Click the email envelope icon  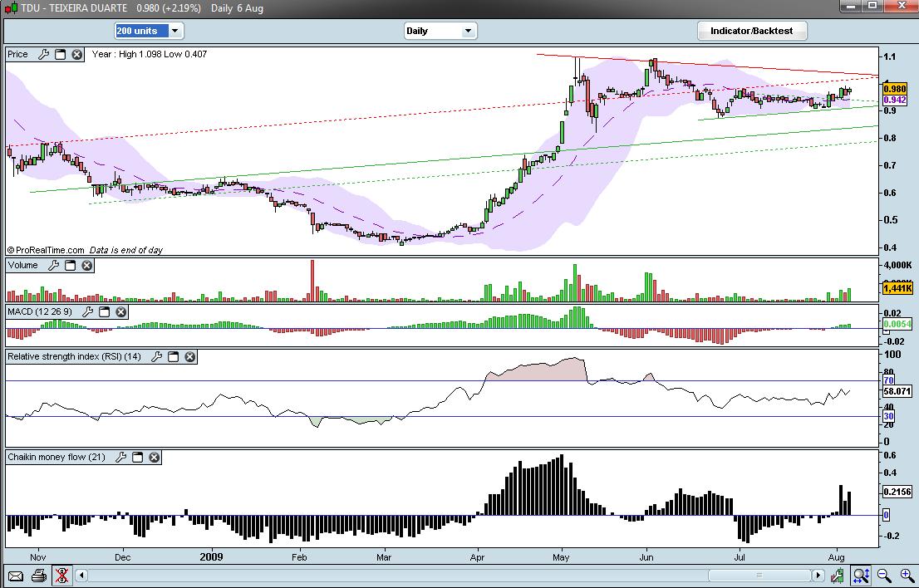(15, 576)
